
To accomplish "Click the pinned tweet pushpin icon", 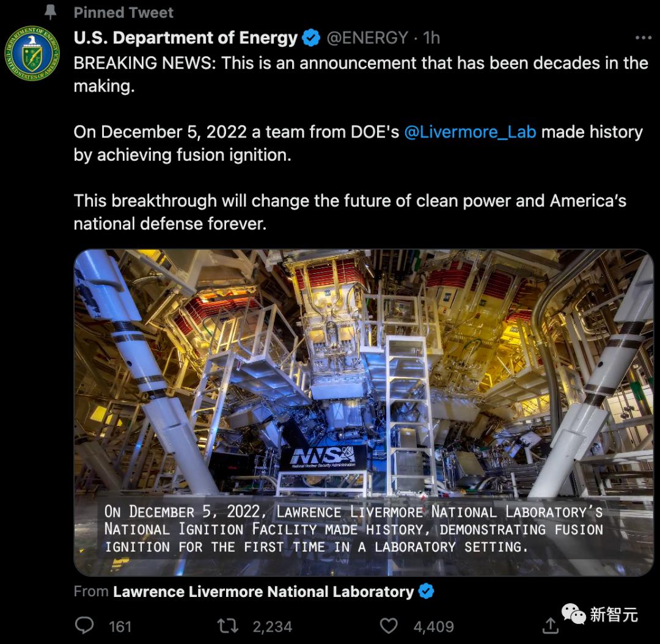I will [x=51, y=12].
